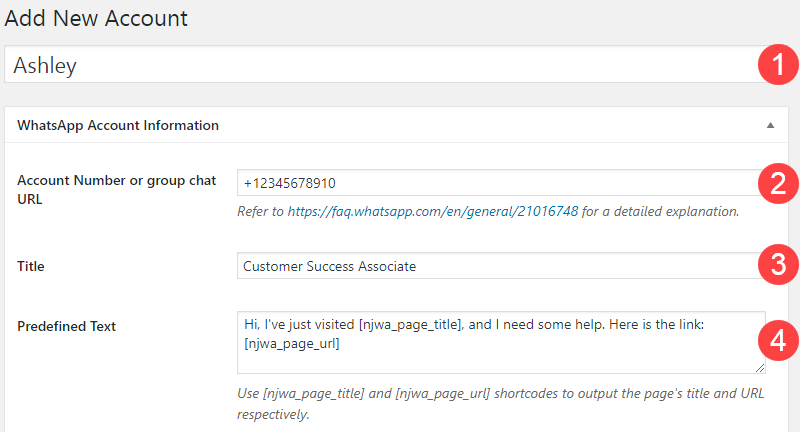Grab the textarea resize handle corner
The width and height of the screenshot is (800, 432).
pyautogui.click(x=760, y=368)
